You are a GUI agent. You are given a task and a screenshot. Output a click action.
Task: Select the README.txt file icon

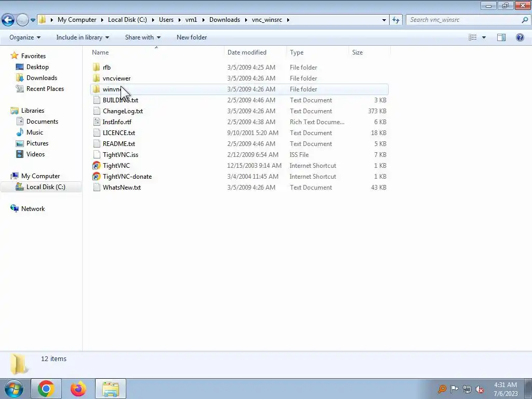coord(97,143)
